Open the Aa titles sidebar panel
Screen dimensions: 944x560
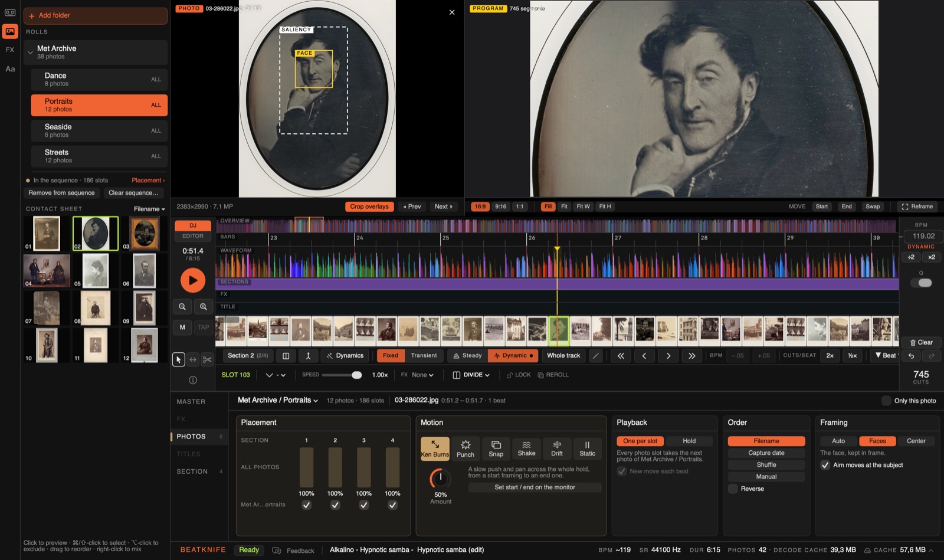click(10, 69)
